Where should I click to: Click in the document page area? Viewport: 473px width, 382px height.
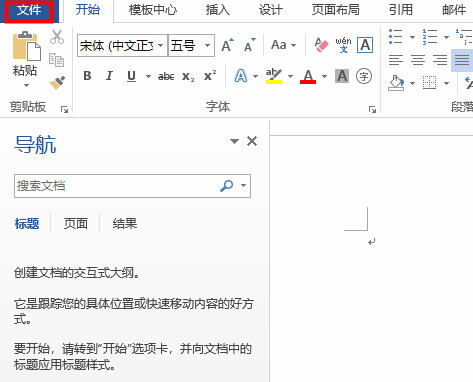(x=372, y=259)
